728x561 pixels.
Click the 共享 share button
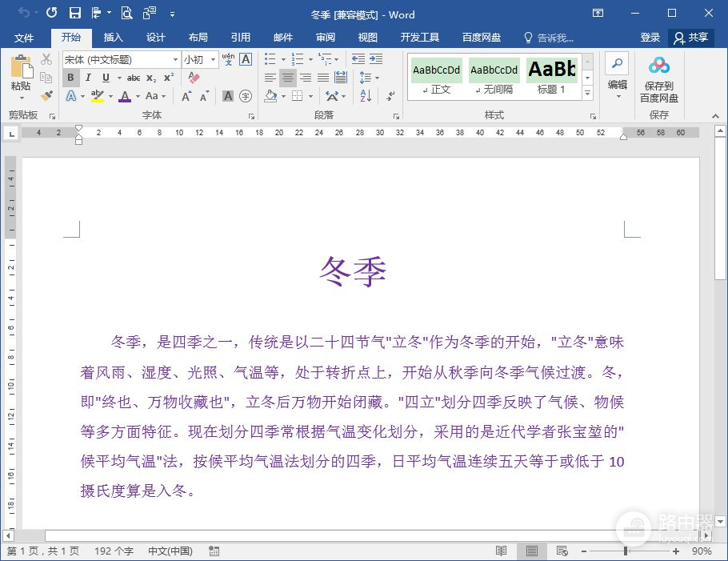click(x=691, y=38)
